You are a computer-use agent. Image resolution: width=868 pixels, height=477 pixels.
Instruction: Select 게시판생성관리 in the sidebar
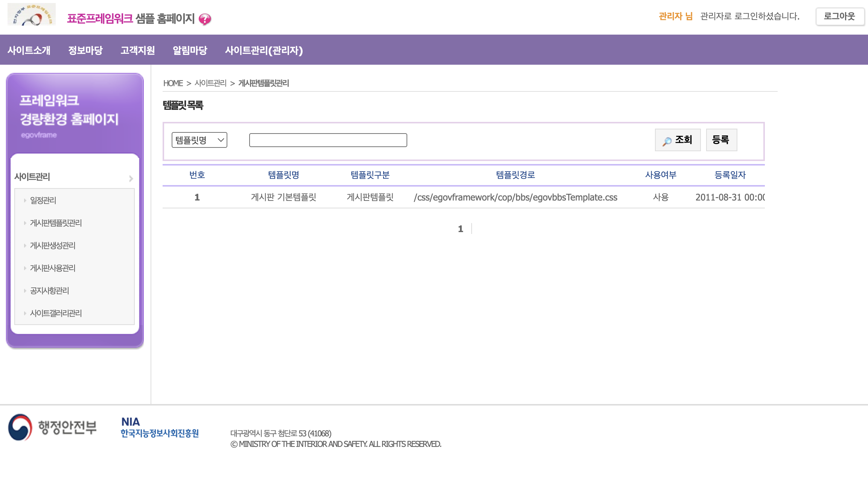(x=53, y=245)
